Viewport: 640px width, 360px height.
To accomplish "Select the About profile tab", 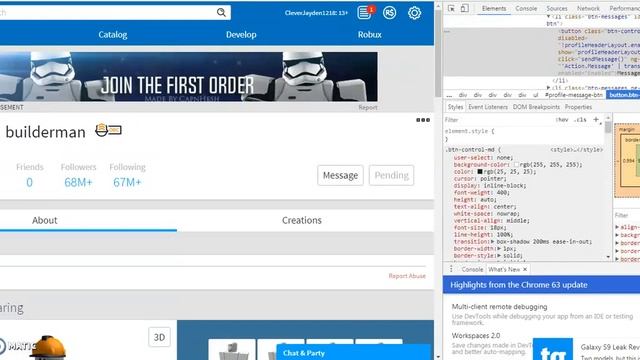I will click(44, 220).
